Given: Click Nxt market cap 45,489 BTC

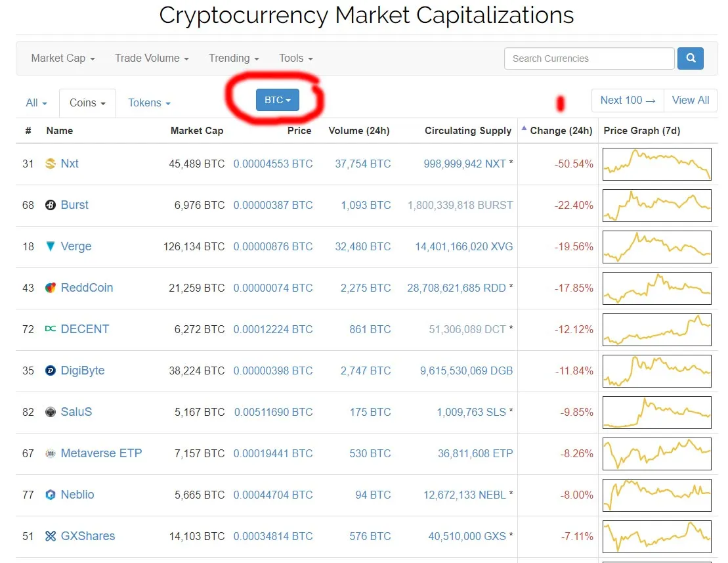Looking at the screenshot, I should pyautogui.click(x=197, y=164).
